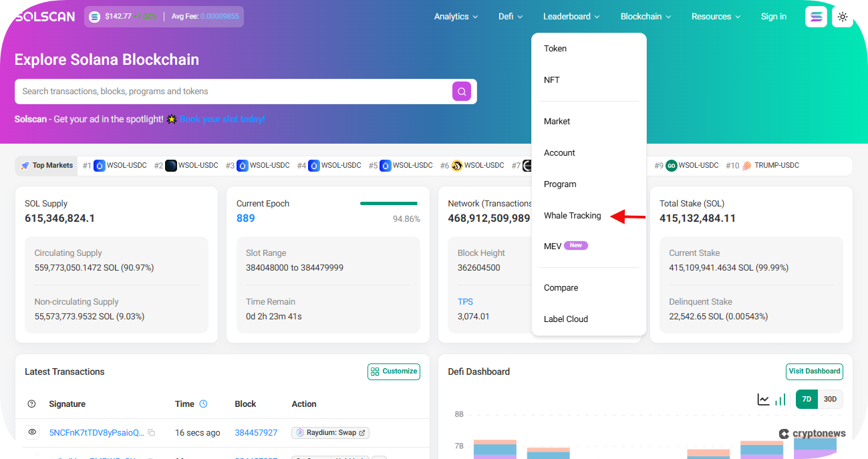The height and width of the screenshot is (459, 868).
Task: Switch chart to bar graph view
Action: coord(780,400)
